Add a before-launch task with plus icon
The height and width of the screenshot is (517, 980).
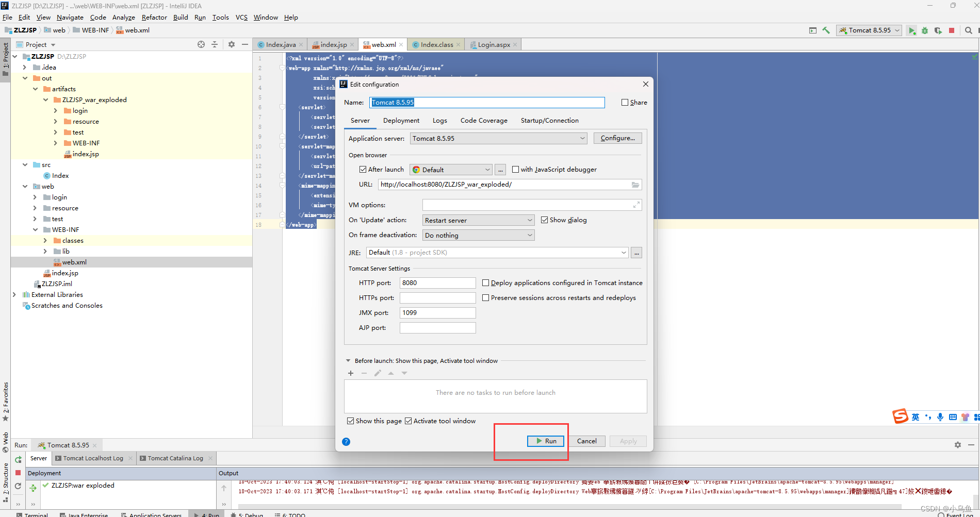[351, 373]
